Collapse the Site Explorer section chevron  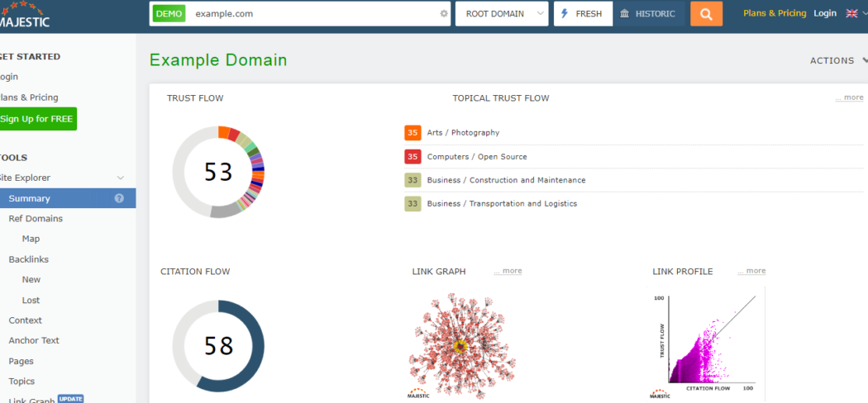[120, 178]
